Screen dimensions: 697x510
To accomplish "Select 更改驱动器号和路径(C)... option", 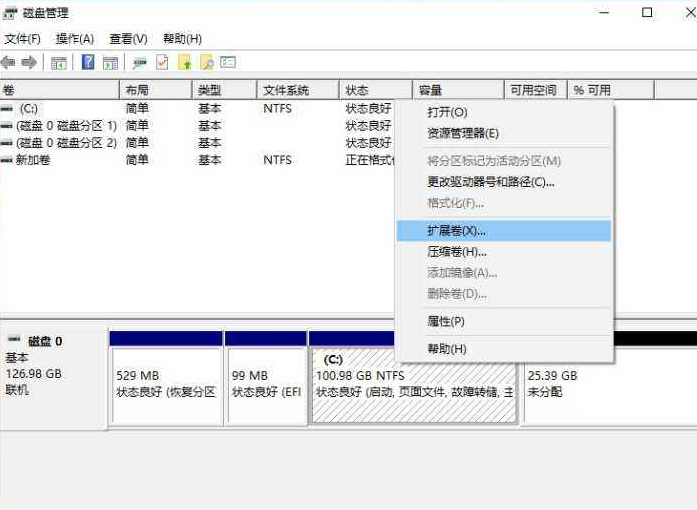I will 490,182.
